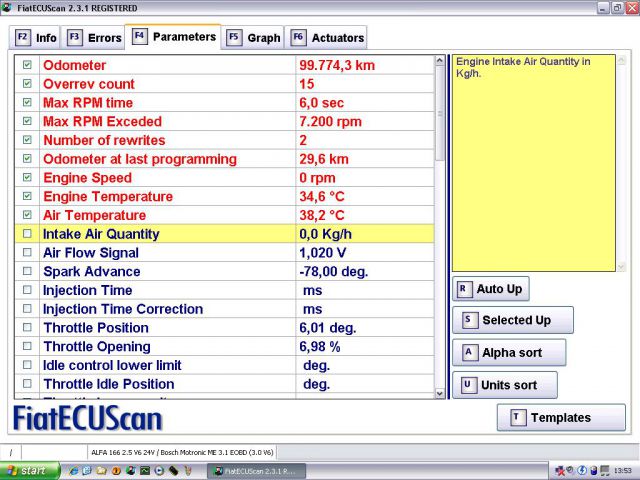Click the F3 key icon beside Errors
Image resolution: width=640 pixels, height=480 pixels.
(74, 38)
